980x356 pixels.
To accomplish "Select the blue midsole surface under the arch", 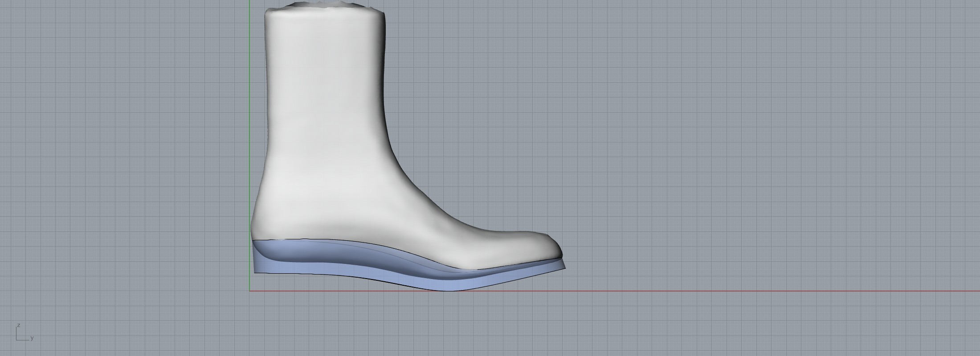I will pos(379,265).
